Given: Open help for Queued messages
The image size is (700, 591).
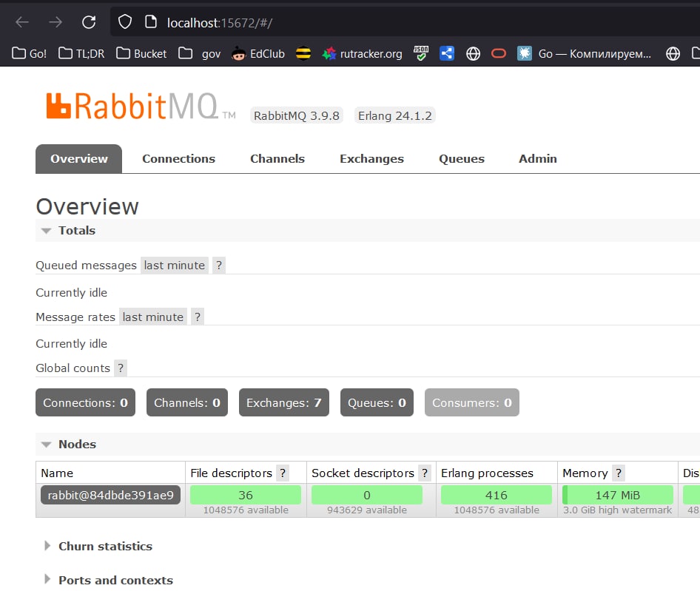Looking at the screenshot, I should click(x=219, y=265).
